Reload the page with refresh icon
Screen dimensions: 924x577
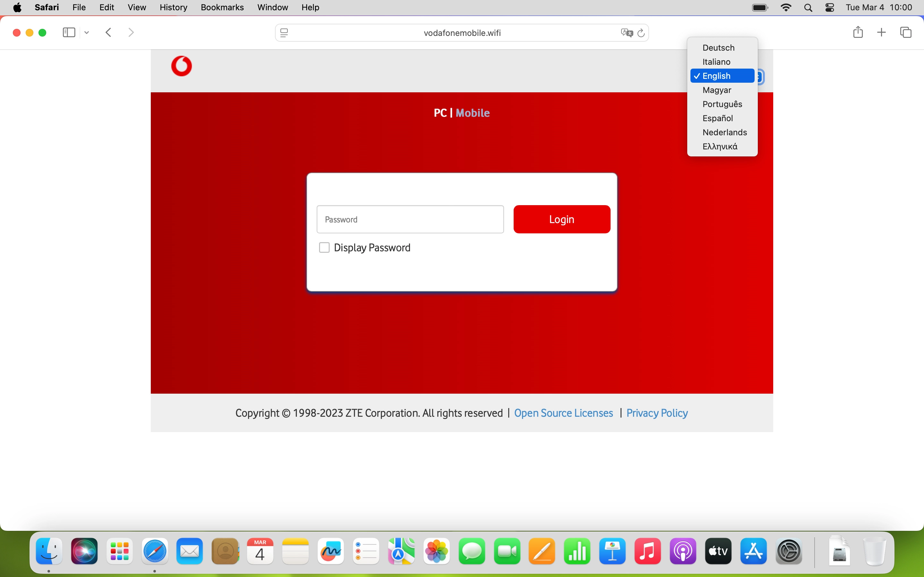pos(641,33)
